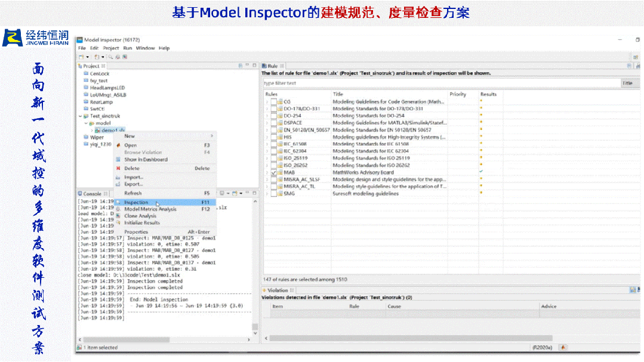Image resolution: width=644 pixels, height=362 pixels.
Task: Collapse the model folder node
Action: tap(87, 123)
